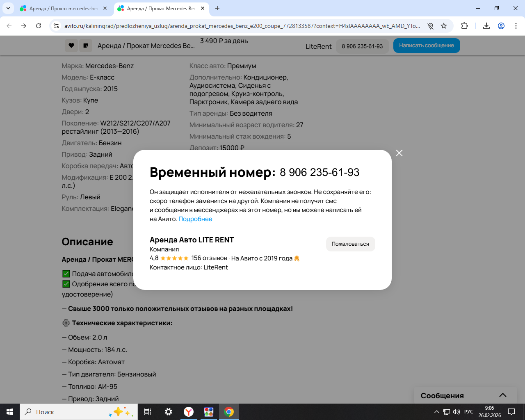Viewport: 525px width, 420px height.
Task: Add listing to favorites with heart icon
Action: [71, 46]
